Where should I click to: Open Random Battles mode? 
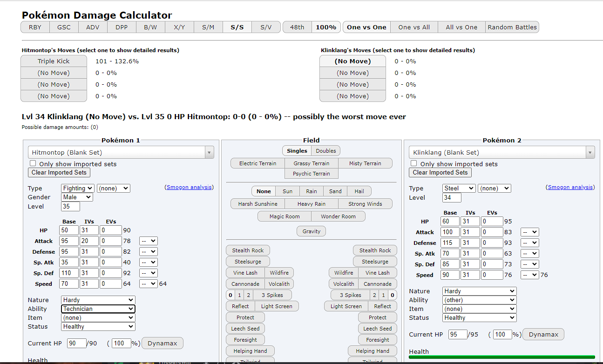point(512,27)
